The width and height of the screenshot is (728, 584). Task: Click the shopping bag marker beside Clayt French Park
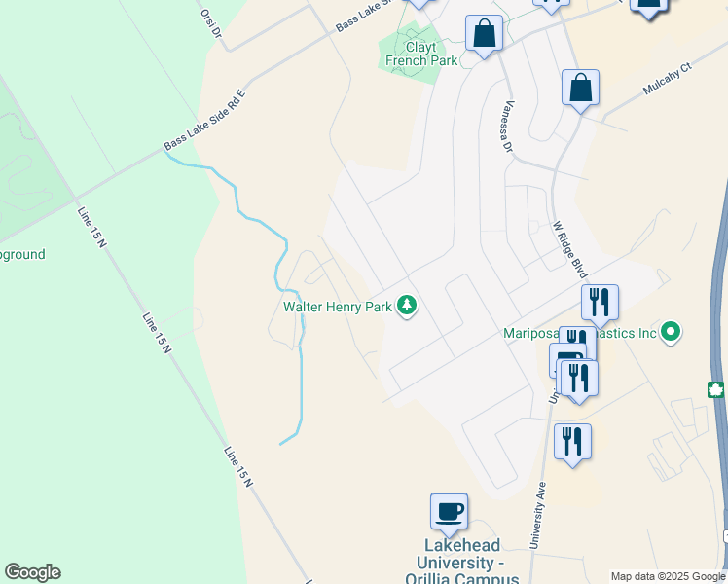click(485, 34)
